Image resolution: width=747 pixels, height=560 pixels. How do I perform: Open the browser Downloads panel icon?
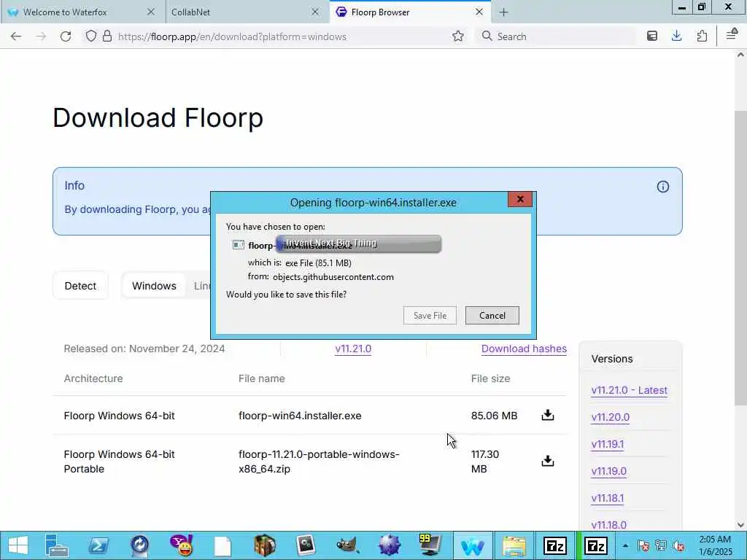click(676, 36)
